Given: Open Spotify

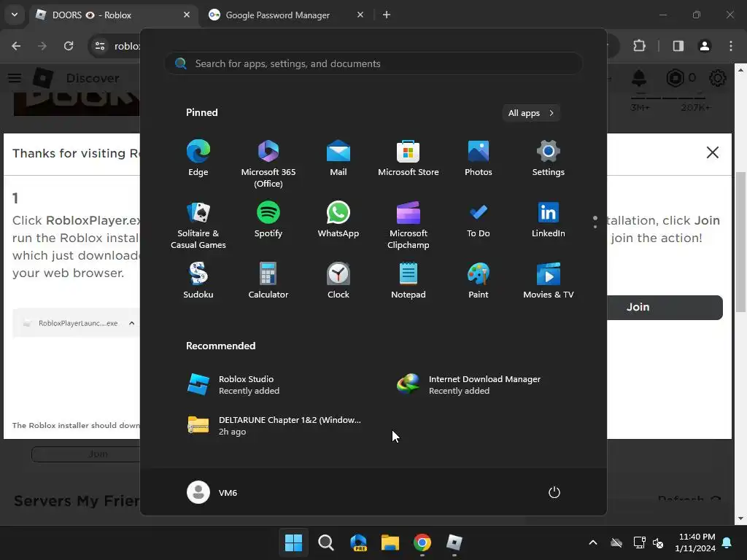Looking at the screenshot, I should [x=268, y=220].
